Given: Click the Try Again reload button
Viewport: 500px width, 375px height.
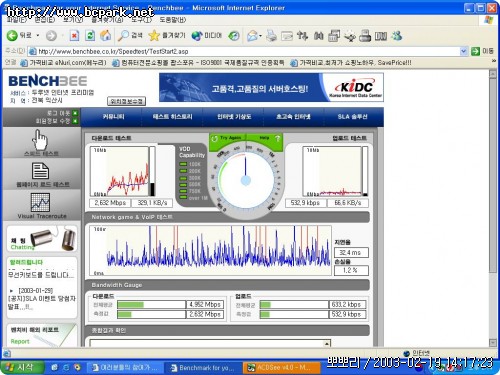Looking at the screenshot, I should (x=227, y=138).
